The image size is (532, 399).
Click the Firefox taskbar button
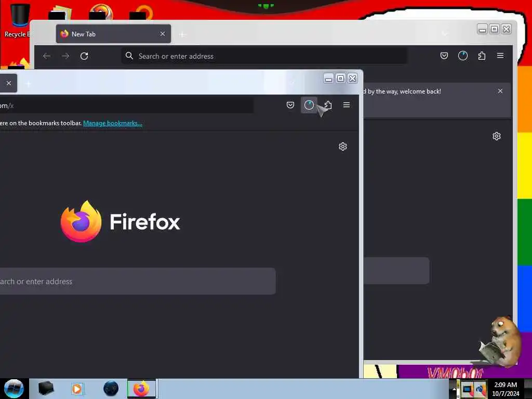pos(142,389)
